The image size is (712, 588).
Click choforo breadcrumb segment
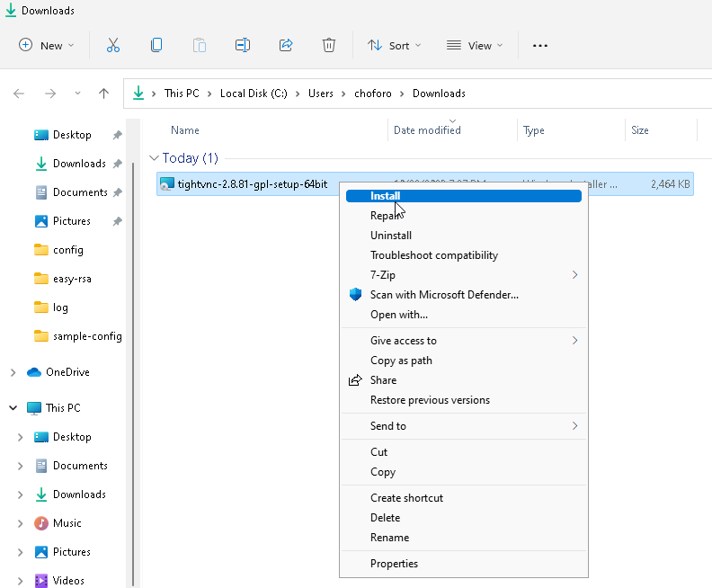point(373,94)
